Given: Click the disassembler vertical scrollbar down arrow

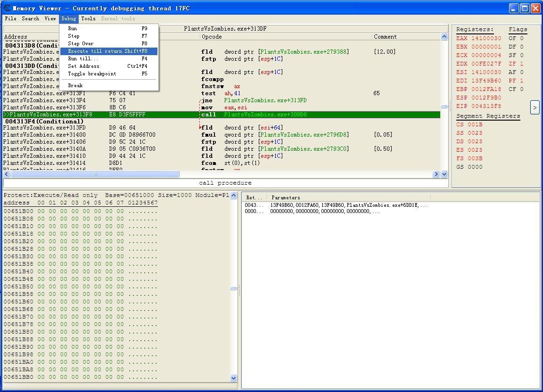Looking at the screenshot, I should [444, 174].
